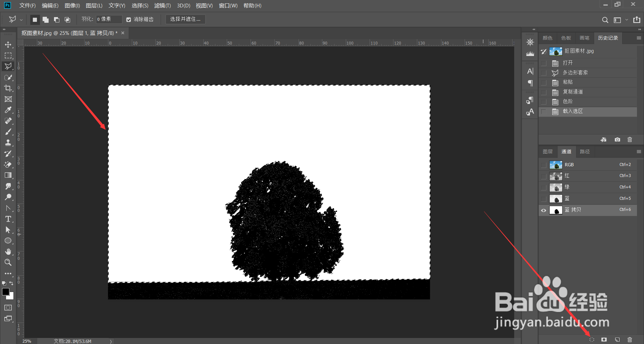Select the Smudge tool
Image resolution: width=644 pixels, height=344 pixels.
pos(8,186)
